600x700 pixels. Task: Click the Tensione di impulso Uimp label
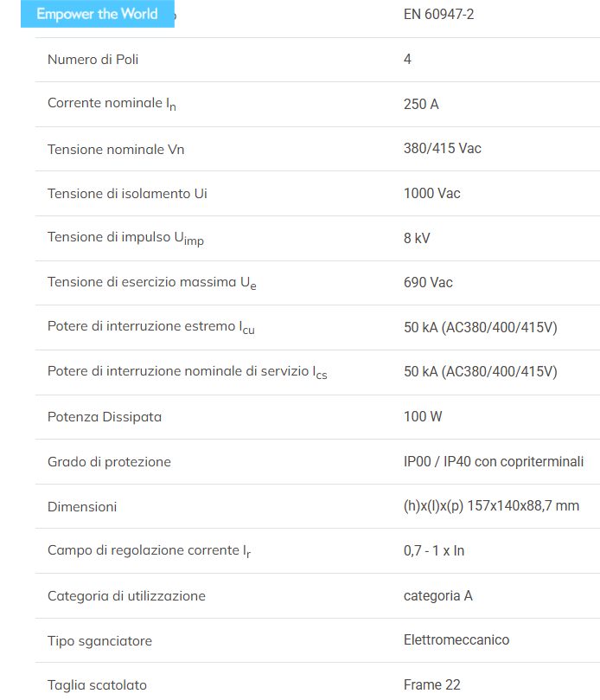coord(126,238)
